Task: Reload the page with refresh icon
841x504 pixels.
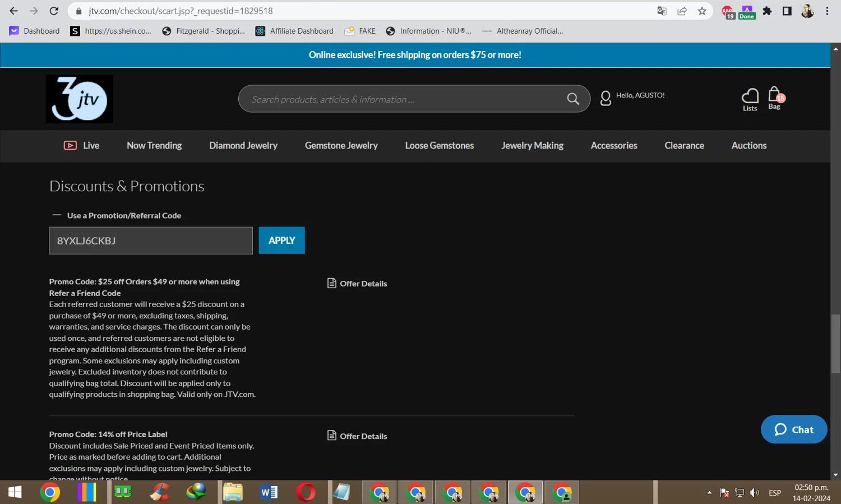Action: pyautogui.click(x=54, y=11)
